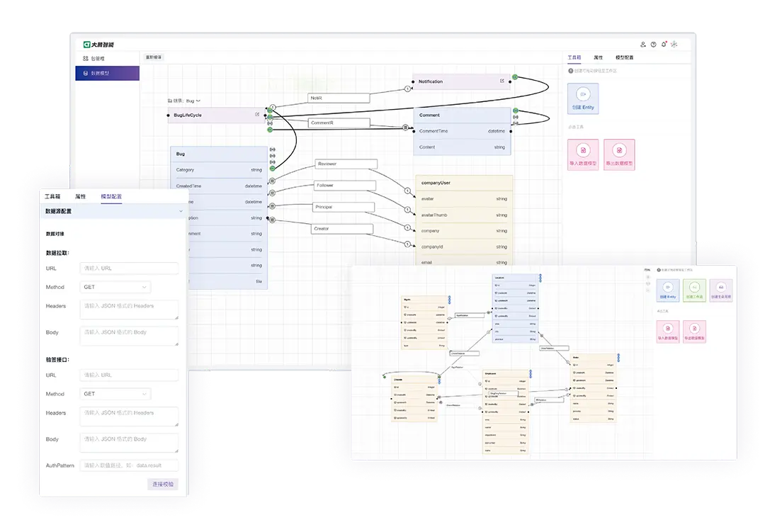Click the pink 导出数据模型 tool in main panel
765x532 pixels.
619,154
